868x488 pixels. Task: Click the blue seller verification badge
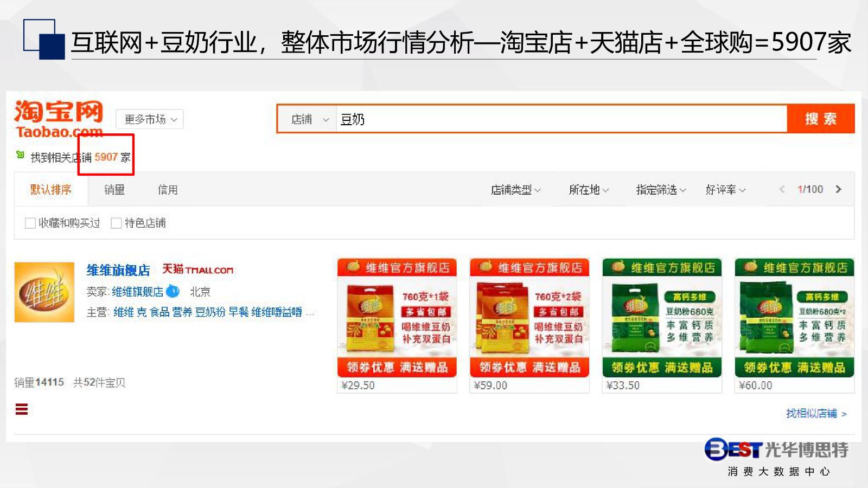tap(173, 291)
